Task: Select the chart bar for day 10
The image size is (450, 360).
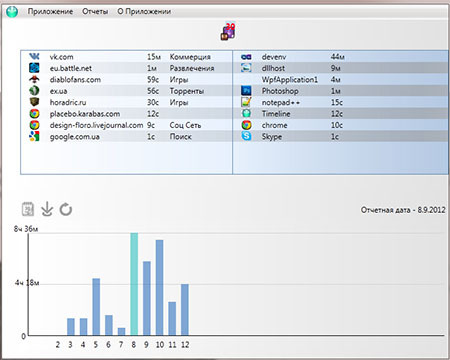Action: pos(159,287)
